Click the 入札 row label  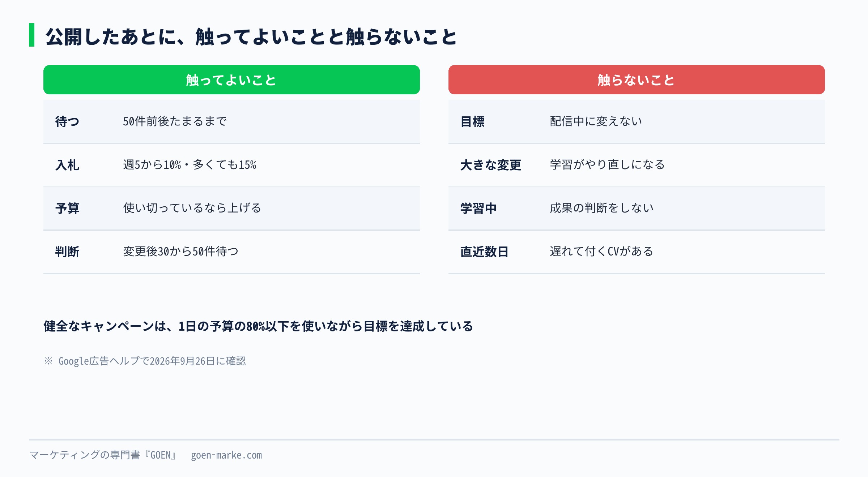coord(67,165)
